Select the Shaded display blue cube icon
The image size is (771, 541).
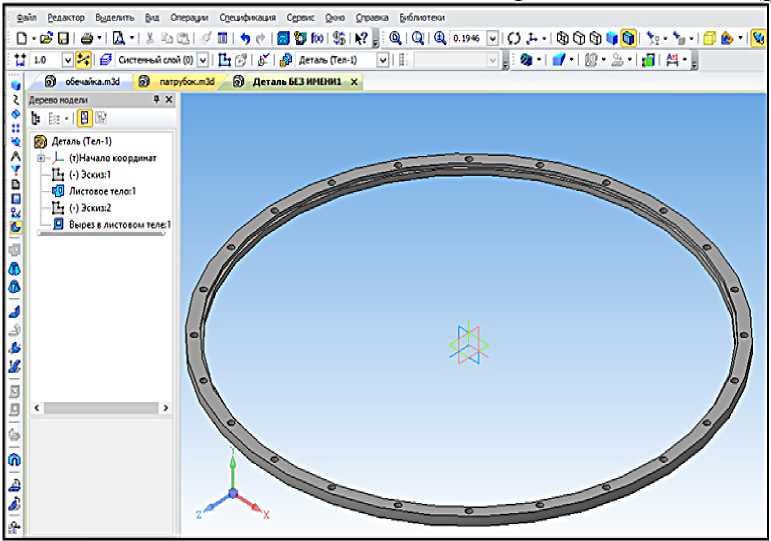click(x=612, y=38)
